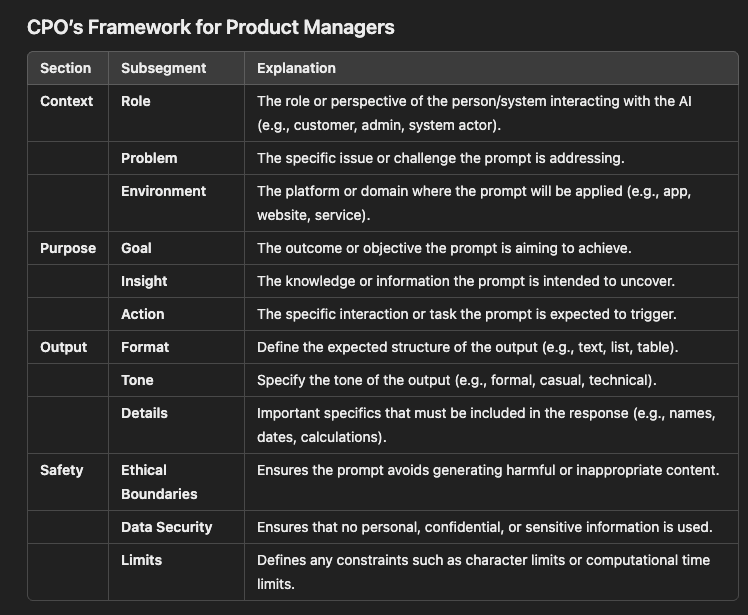Click the Explanation column header
Viewport: 748px width, 615px height.
[296, 68]
